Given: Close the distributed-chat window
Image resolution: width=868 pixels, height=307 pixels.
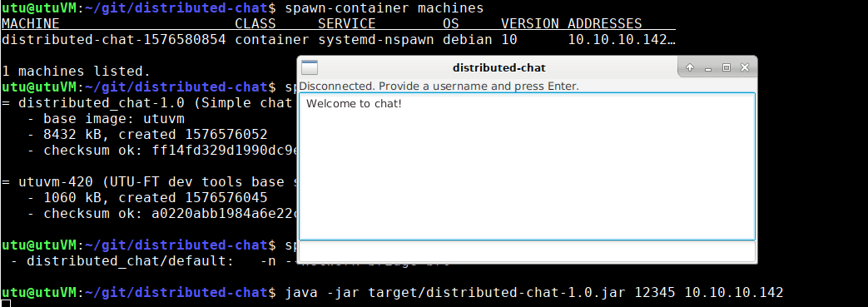Looking at the screenshot, I should [745, 67].
